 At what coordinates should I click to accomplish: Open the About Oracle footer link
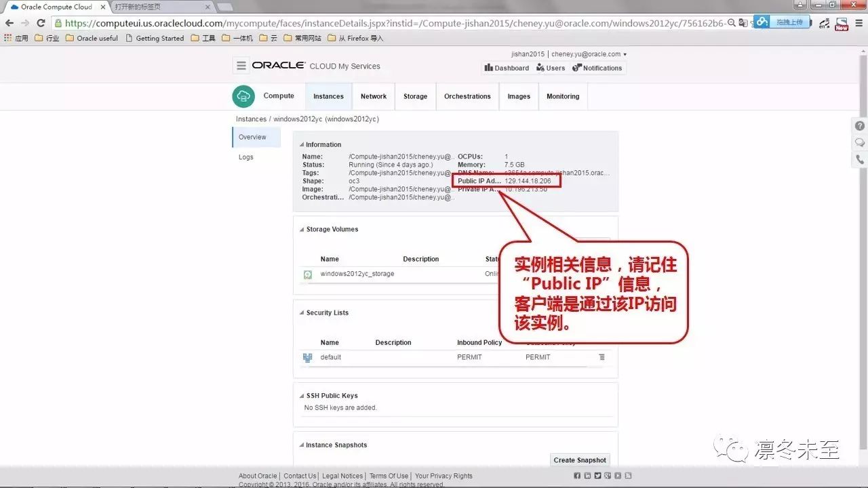point(258,476)
